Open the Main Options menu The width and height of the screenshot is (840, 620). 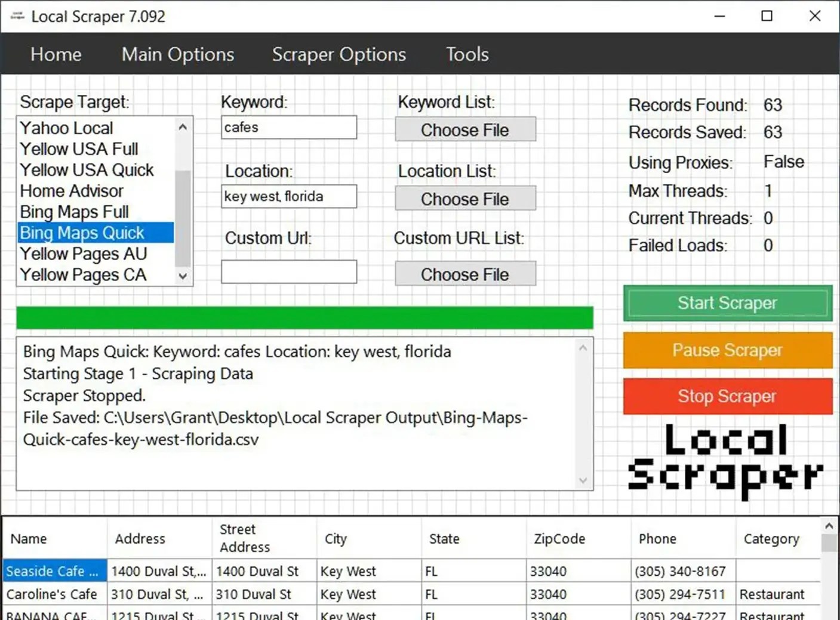(177, 54)
